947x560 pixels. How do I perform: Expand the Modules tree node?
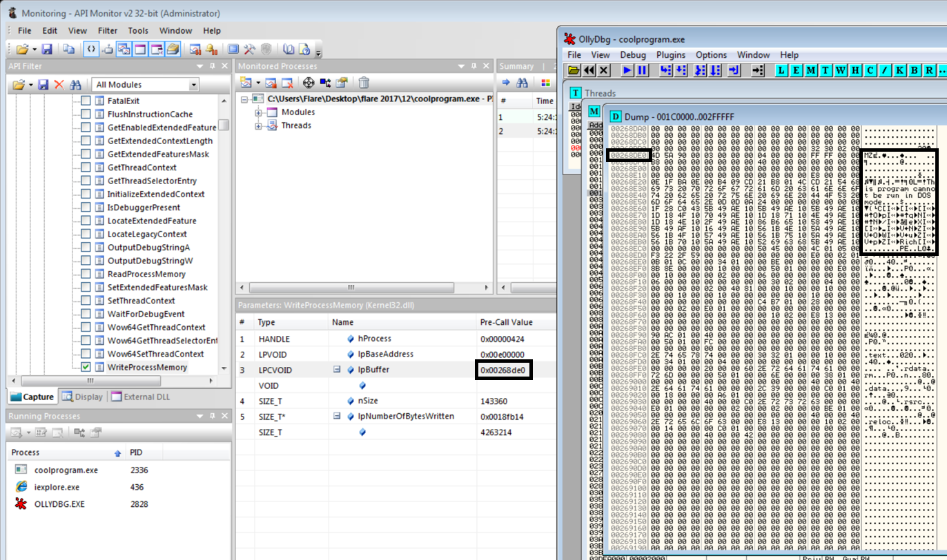click(259, 112)
